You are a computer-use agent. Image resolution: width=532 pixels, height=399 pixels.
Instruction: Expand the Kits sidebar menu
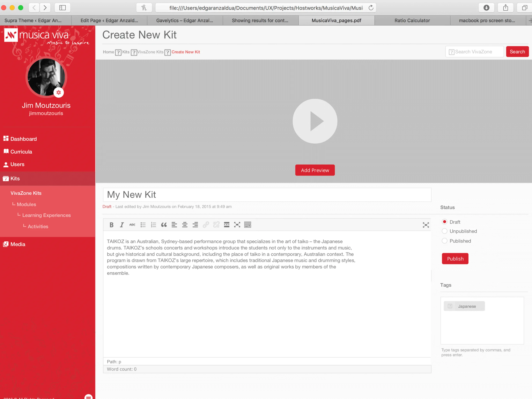coord(15,179)
